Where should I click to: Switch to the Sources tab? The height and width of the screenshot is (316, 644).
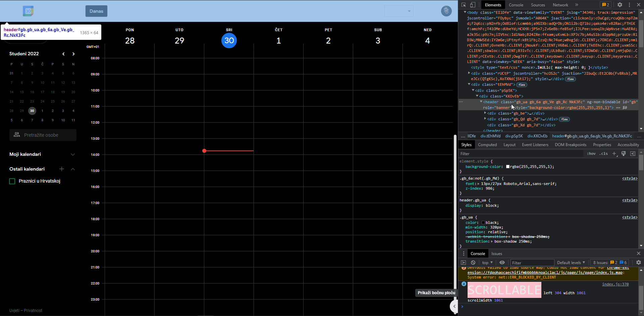click(538, 5)
